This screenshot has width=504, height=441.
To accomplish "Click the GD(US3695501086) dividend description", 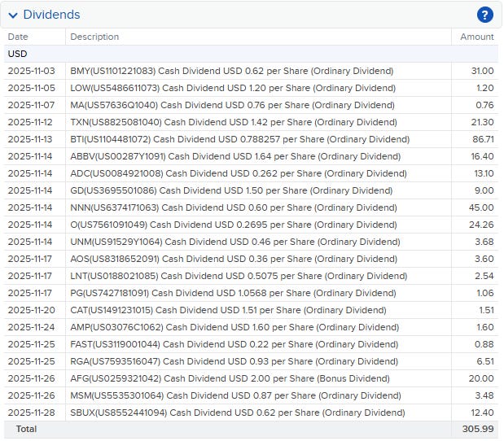I will pyautogui.click(x=231, y=190).
